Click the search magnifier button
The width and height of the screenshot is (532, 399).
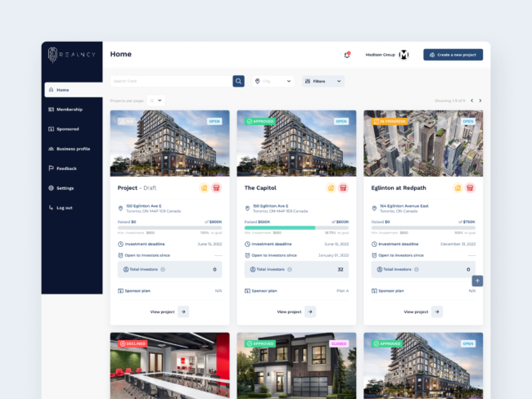pos(238,81)
